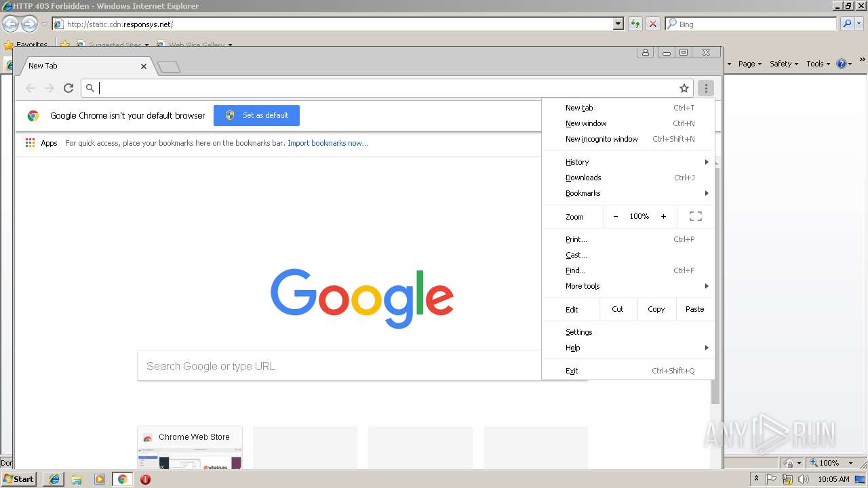Choose New tab from the Chrome menu

pos(628,108)
